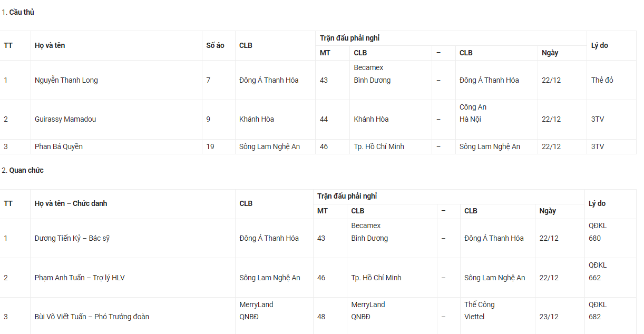Click on player Phan Bá Quyền
Image resolution: width=644 pixels, height=334 pixels.
(x=58, y=146)
